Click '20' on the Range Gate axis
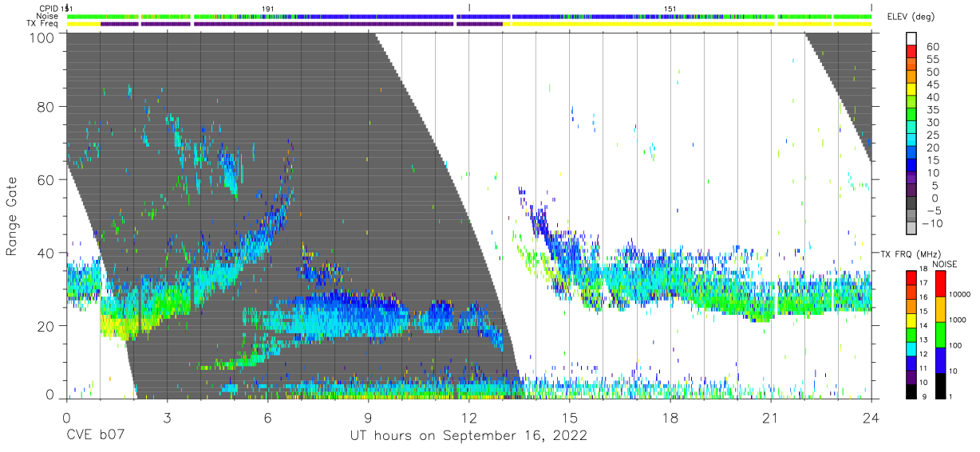This screenshot has height=452, width=980. 46,325
